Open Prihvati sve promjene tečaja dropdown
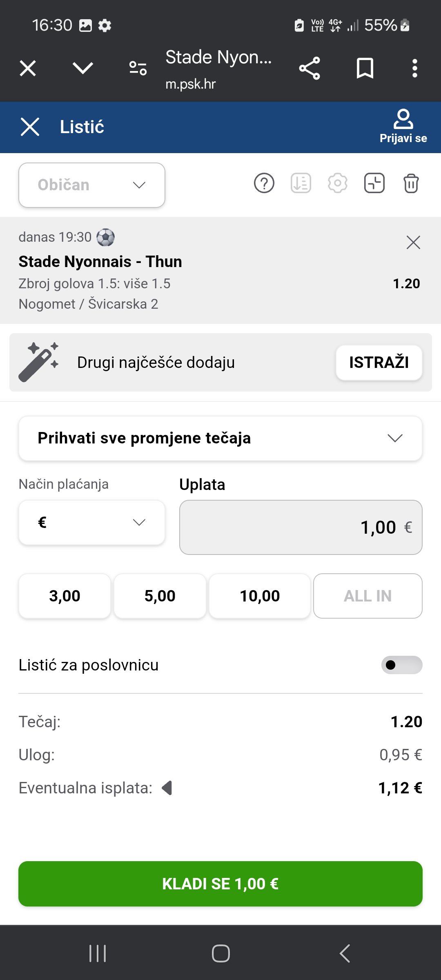The image size is (441, 980). (220, 439)
